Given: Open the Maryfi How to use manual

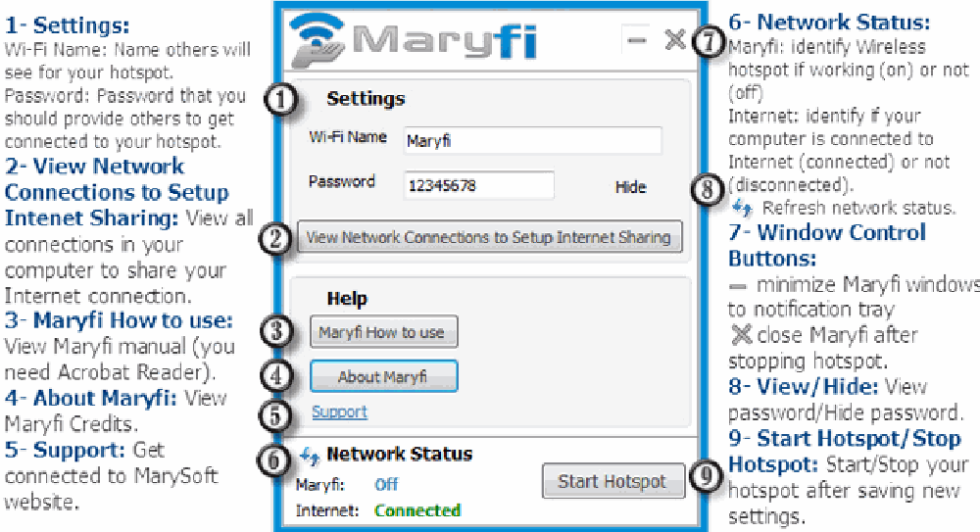Looking at the screenshot, I should tap(384, 332).
